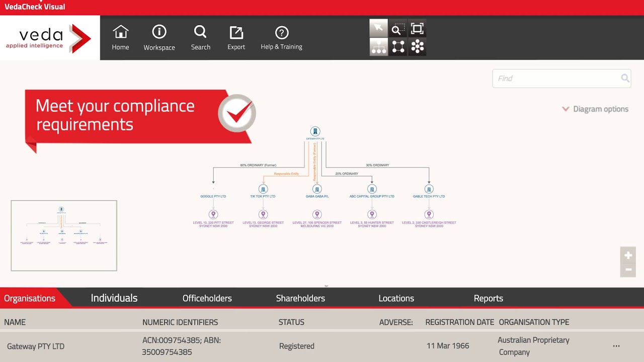
Task: Select the Officeholders tab
Action: [207, 298]
